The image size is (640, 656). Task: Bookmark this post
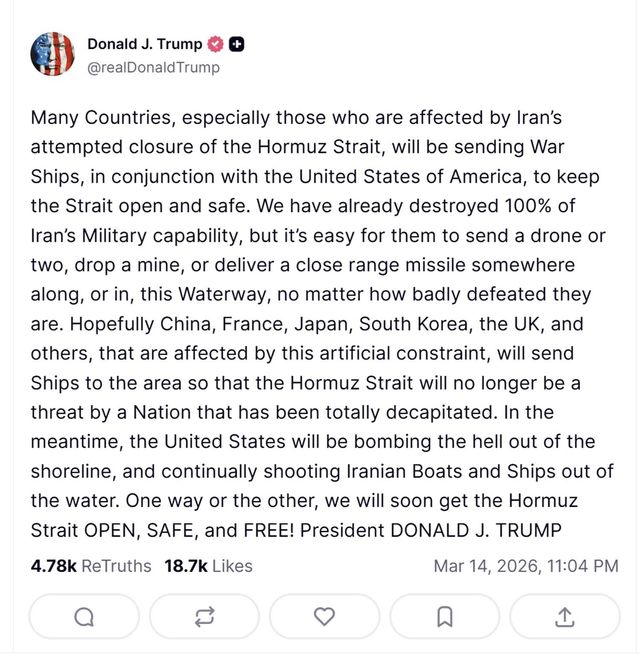coord(445,616)
